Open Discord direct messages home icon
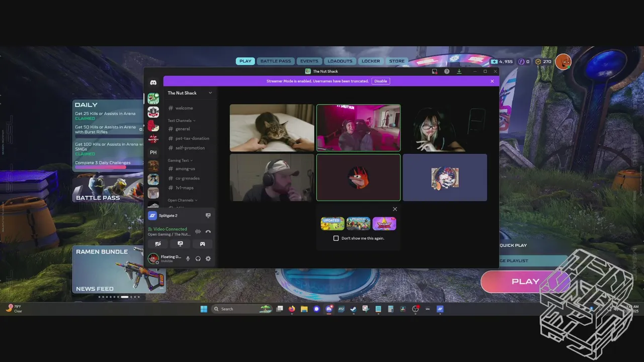644x362 pixels. (153, 82)
